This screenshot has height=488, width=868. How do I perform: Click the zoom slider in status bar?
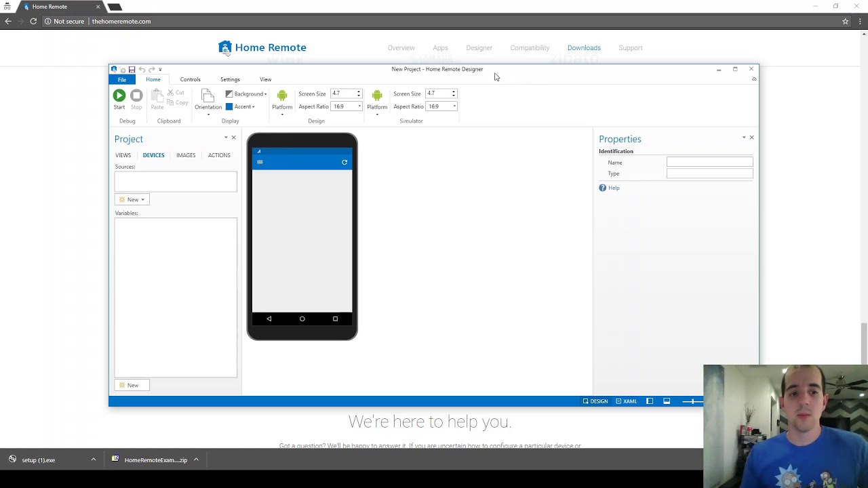tap(692, 401)
